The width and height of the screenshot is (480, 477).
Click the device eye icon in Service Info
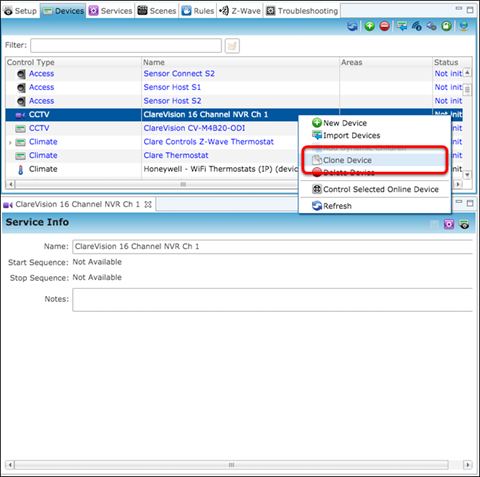(464, 224)
